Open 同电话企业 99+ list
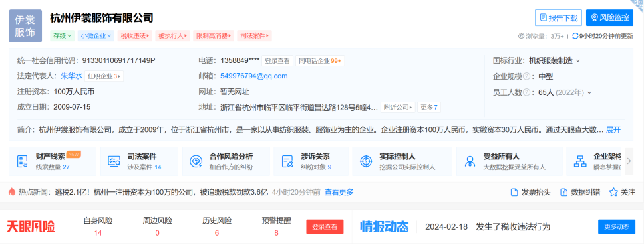644x245 pixels. (x=320, y=61)
